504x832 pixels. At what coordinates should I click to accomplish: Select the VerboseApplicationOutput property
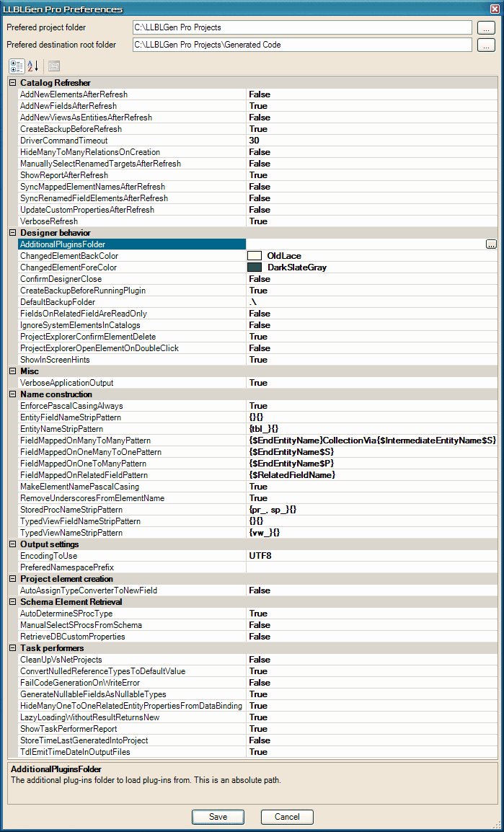pos(67,383)
